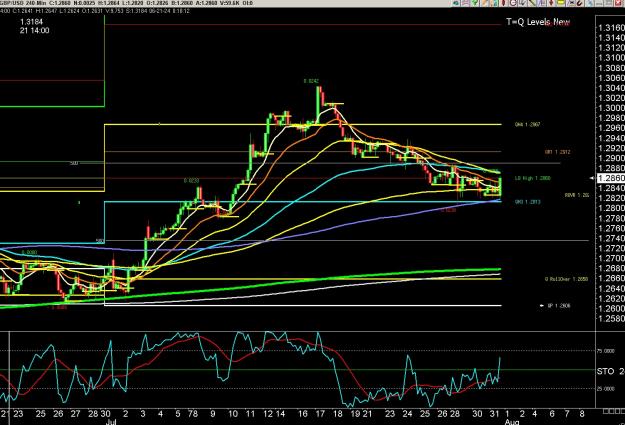The height and width of the screenshot is (425, 625).
Task: Click date 16 on the time axis
Action: click(x=303, y=414)
